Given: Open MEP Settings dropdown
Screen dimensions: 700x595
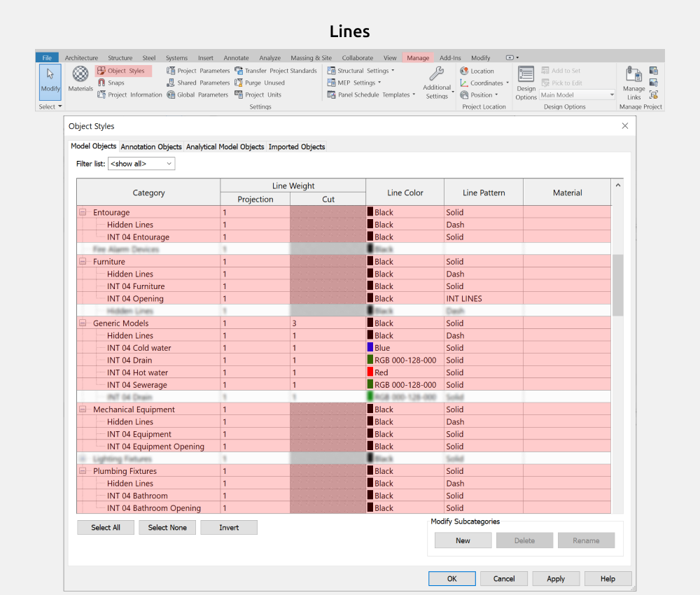Looking at the screenshot, I should pos(354,83).
